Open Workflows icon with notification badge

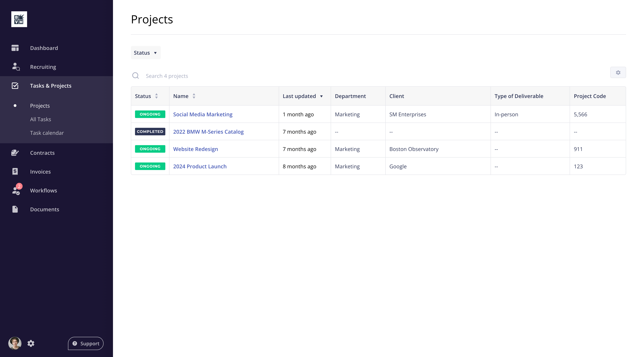click(x=16, y=190)
